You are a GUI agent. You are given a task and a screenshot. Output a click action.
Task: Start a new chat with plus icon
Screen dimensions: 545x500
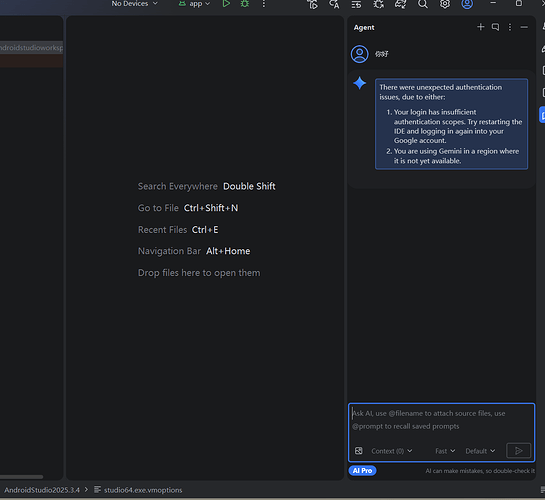480,27
